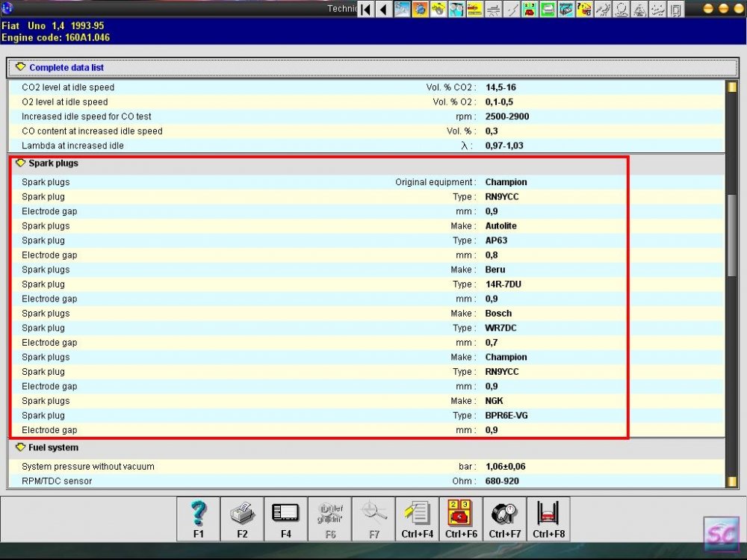Click the lambda value 0,97-1,03

coord(504,146)
